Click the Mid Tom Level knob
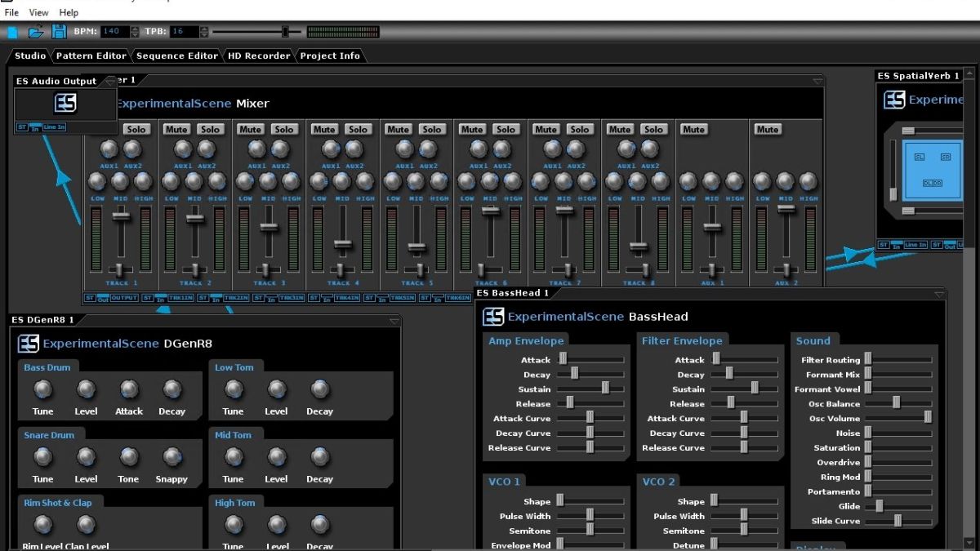This screenshot has height=551, width=980. coord(277,457)
